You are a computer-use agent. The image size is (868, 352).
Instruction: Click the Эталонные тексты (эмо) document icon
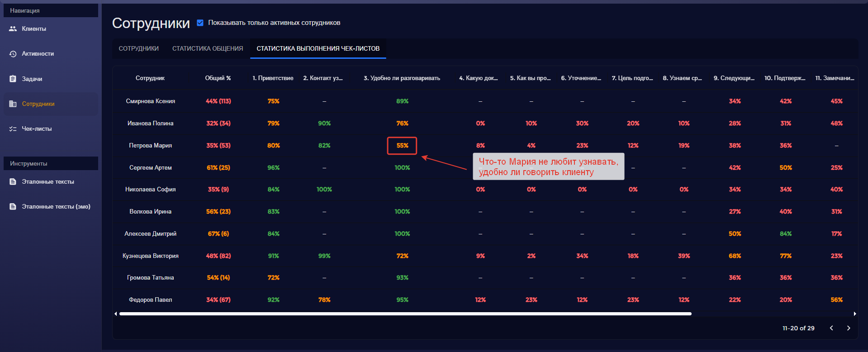(x=13, y=207)
